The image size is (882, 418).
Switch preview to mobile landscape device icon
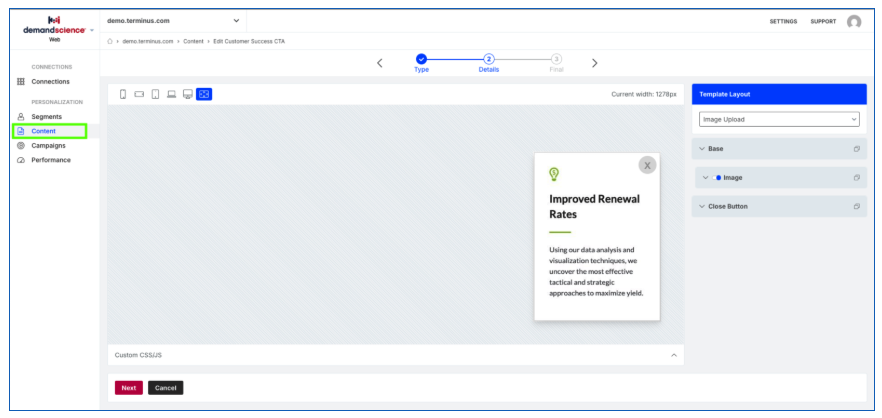click(139, 95)
